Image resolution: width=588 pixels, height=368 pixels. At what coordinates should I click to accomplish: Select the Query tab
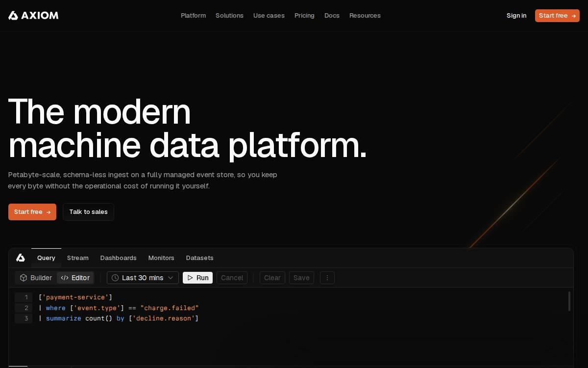tap(46, 258)
